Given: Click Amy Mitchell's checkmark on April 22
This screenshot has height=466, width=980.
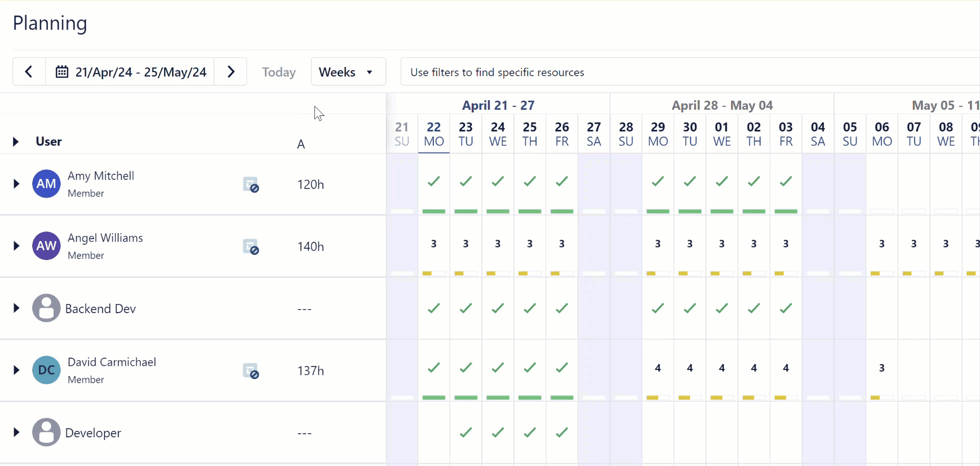Looking at the screenshot, I should tap(433, 181).
